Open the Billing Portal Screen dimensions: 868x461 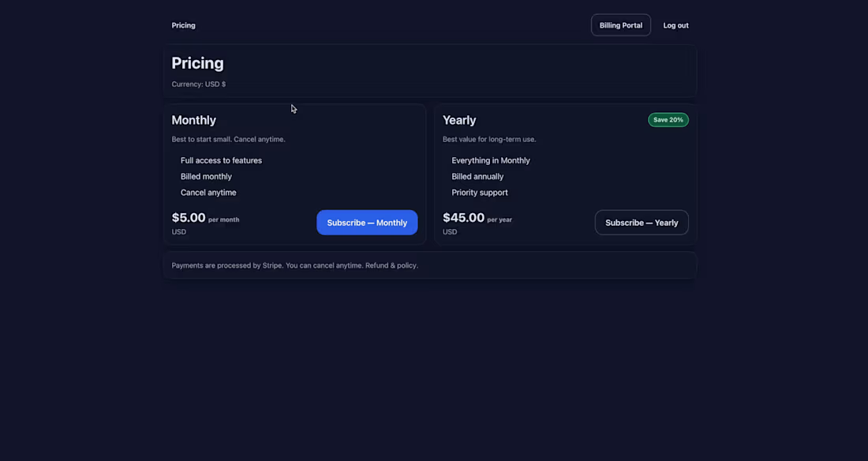pos(620,24)
